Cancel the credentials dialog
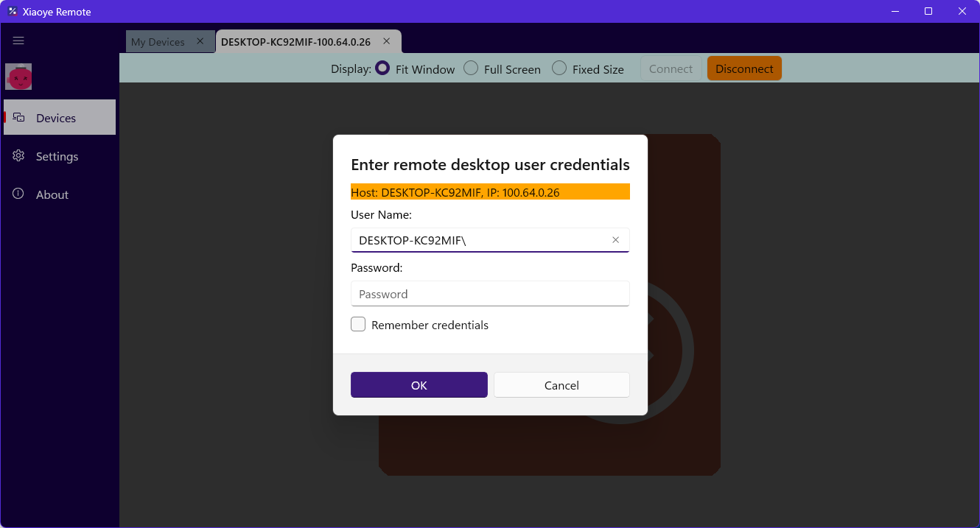The width and height of the screenshot is (980, 528). [561, 385]
